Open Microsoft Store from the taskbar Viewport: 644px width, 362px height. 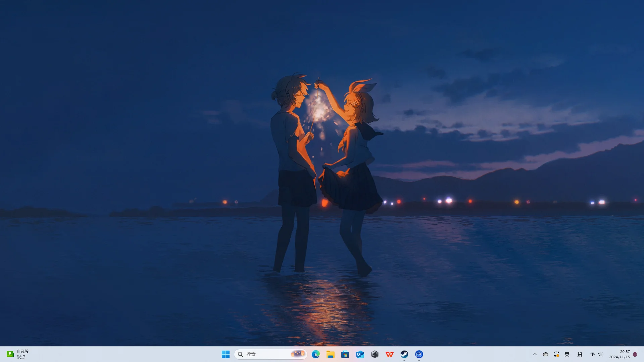(x=345, y=354)
